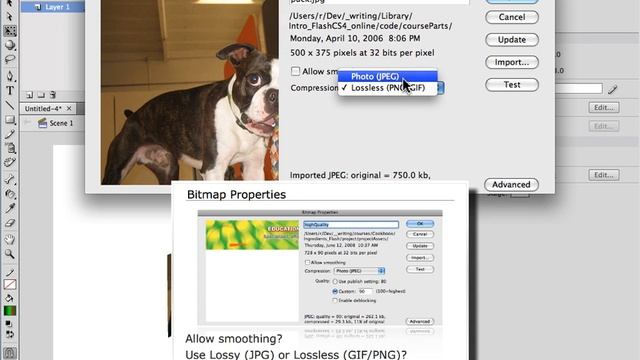Click the 'Bitmap Properties' slide heading

236,194
